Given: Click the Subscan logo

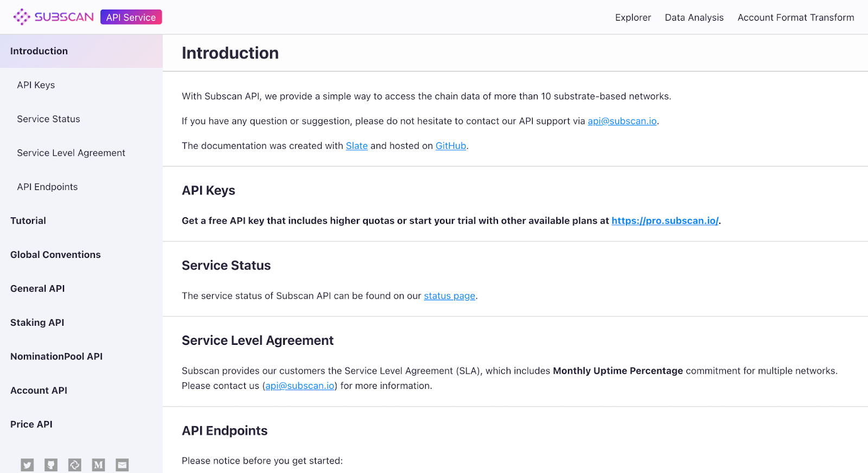Looking at the screenshot, I should (x=53, y=17).
